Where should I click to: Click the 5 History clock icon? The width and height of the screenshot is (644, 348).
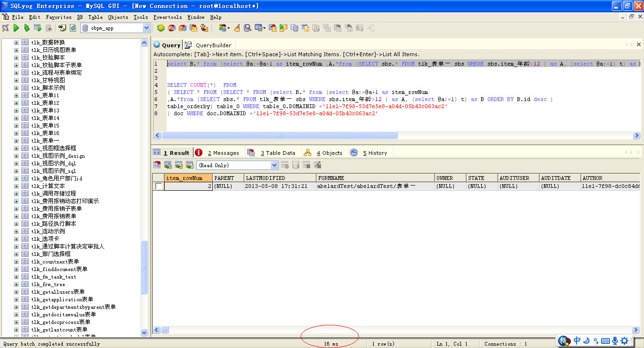click(x=354, y=153)
